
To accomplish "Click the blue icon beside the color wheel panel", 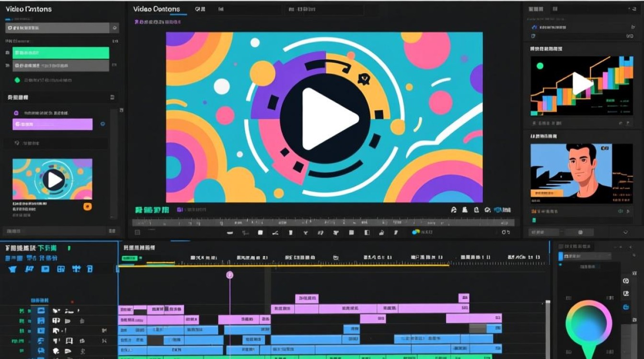I will pos(626,307).
